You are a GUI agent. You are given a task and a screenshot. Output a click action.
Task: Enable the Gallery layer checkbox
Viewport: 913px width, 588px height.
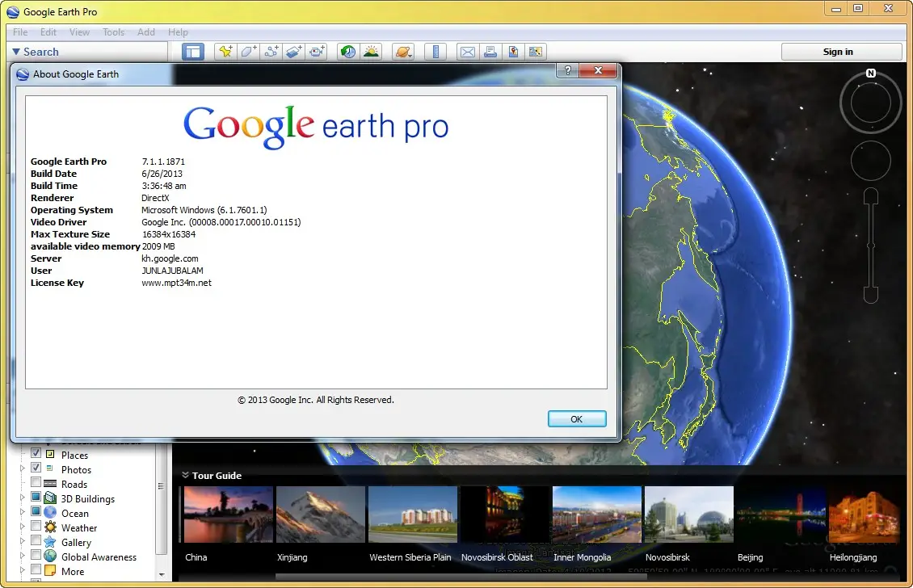coord(36,540)
